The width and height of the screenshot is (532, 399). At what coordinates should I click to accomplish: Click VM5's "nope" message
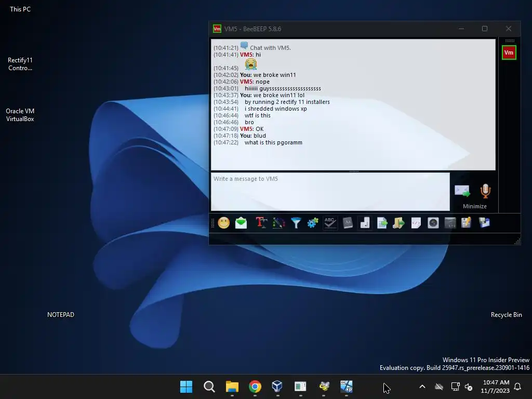(262, 82)
